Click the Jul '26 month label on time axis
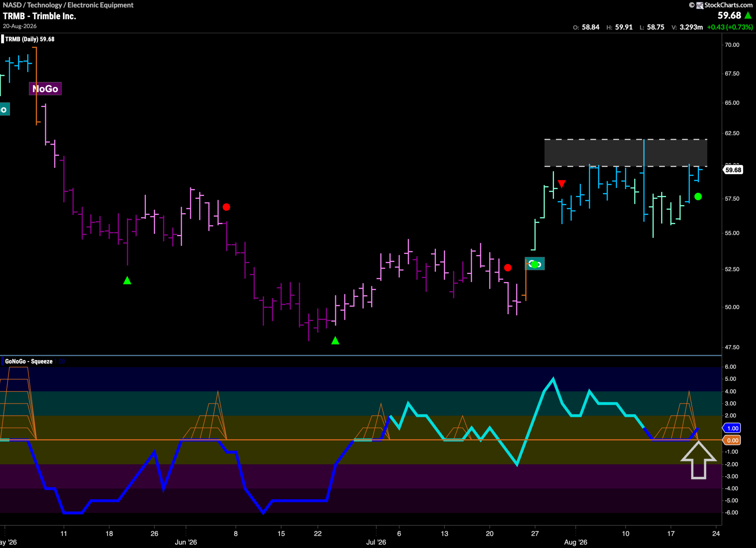The height and width of the screenshot is (548, 756). click(376, 542)
